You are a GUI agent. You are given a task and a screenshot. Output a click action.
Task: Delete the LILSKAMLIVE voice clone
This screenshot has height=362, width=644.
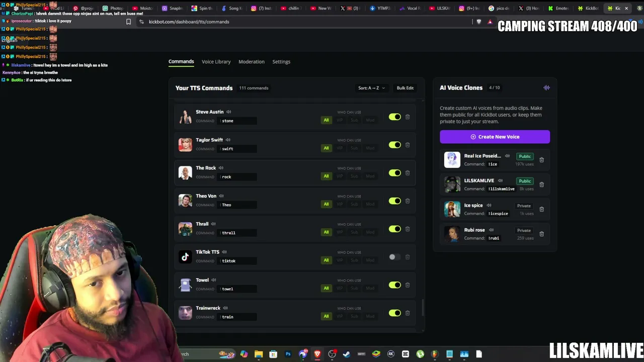coord(541,185)
